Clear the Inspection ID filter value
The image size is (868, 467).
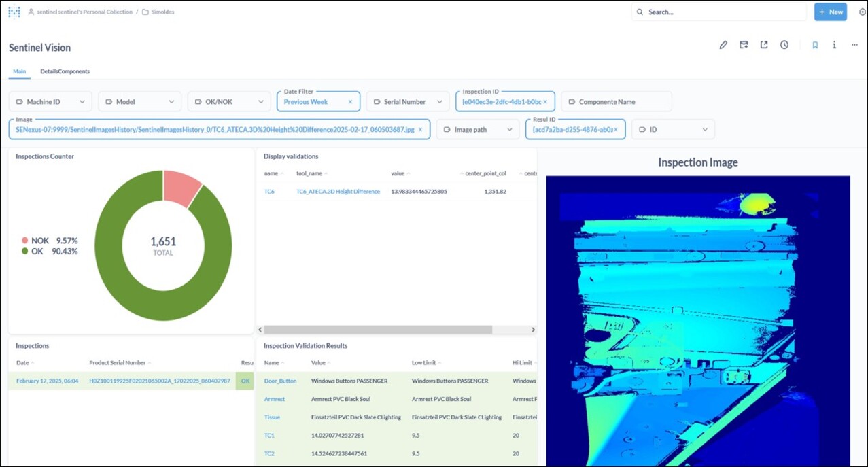pyautogui.click(x=546, y=102)
